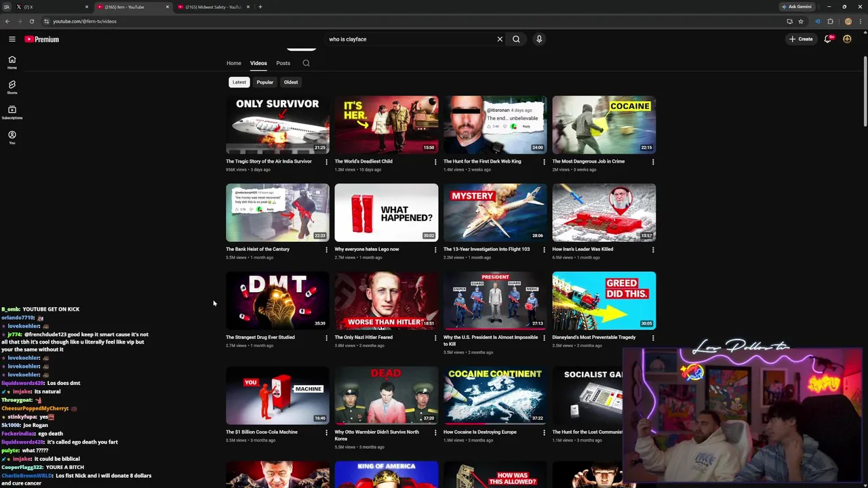Open the YouTube hamburger guide menu

[12, 39]
